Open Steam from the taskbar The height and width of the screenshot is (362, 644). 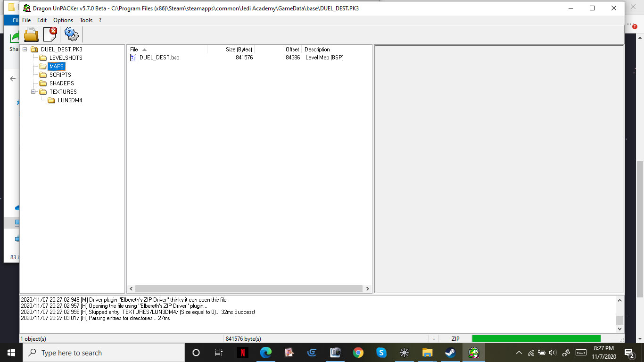[x=451, y=353]
